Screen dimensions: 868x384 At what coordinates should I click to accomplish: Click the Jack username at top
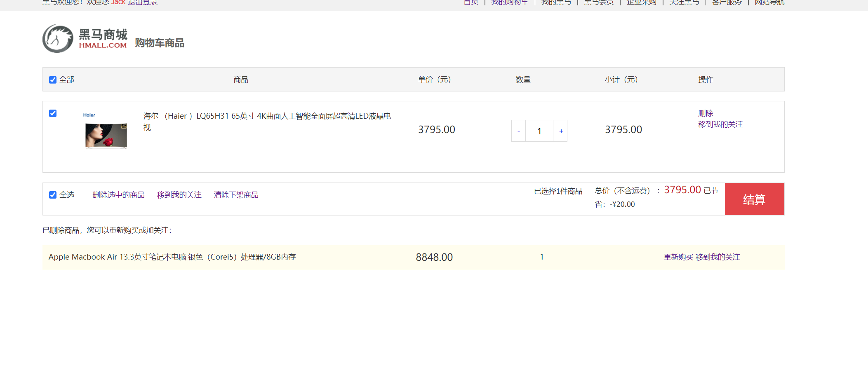[x=118, y=2]
